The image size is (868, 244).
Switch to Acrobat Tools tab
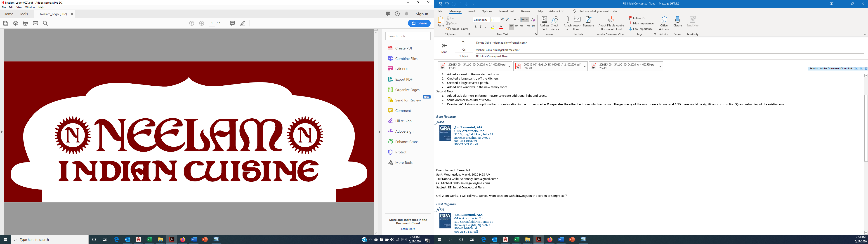click(24, 14)
